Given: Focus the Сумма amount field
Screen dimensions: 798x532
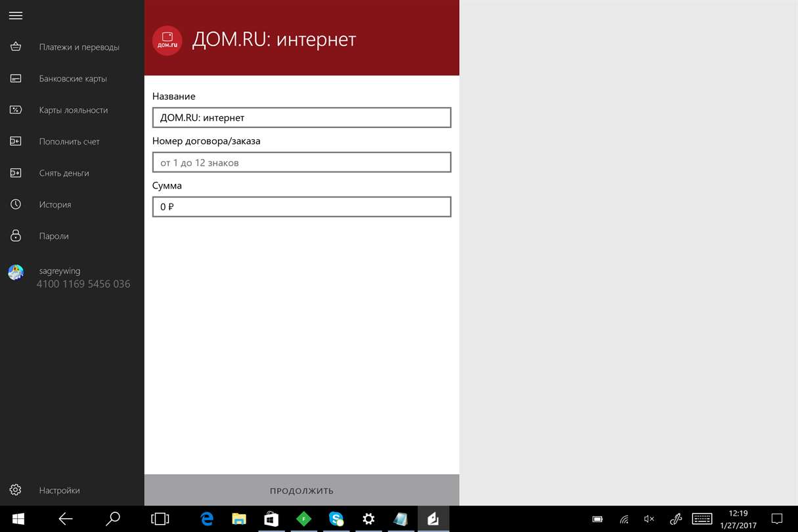Looking at the screenshot, I should coord(301,207).
